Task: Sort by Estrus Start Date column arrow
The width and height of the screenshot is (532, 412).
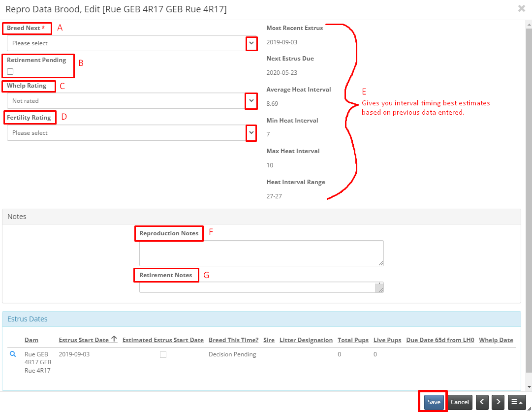Action: pyautogui.click(x=114, y=339)
